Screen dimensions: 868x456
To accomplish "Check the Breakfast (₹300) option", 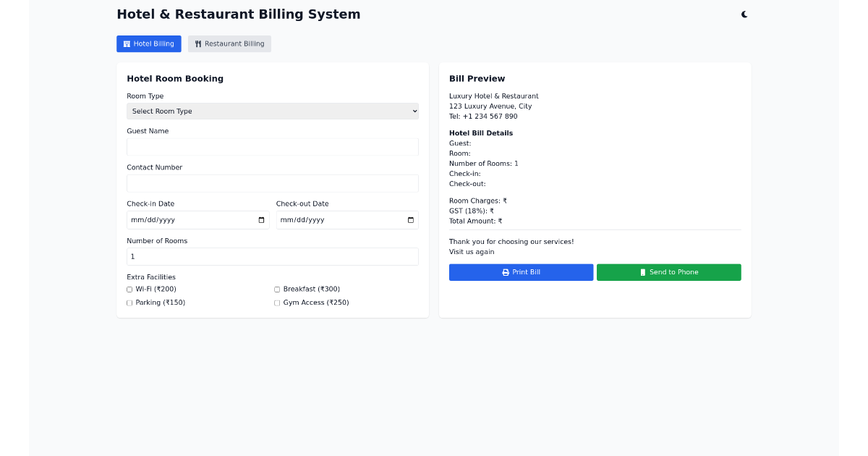I will 277,289.
